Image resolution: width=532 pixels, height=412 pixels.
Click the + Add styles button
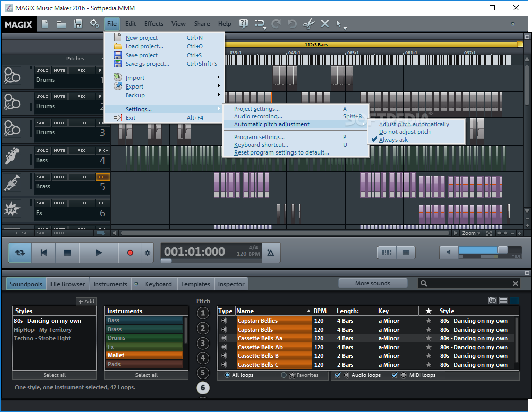click(x=86, y=301)
